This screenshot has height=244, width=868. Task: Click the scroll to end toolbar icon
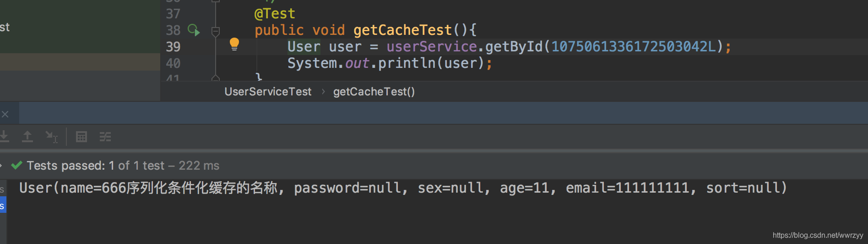click(51, 137)
